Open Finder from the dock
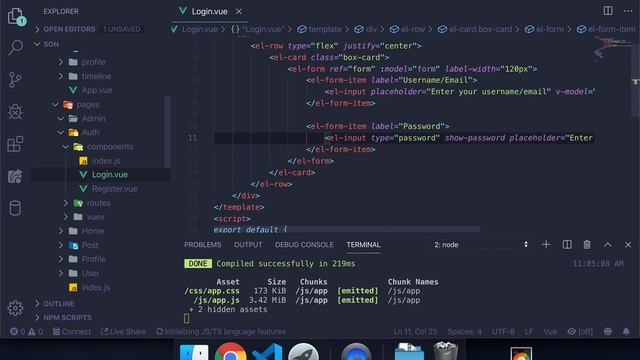 pyautogui.click(x=194, y=352)
